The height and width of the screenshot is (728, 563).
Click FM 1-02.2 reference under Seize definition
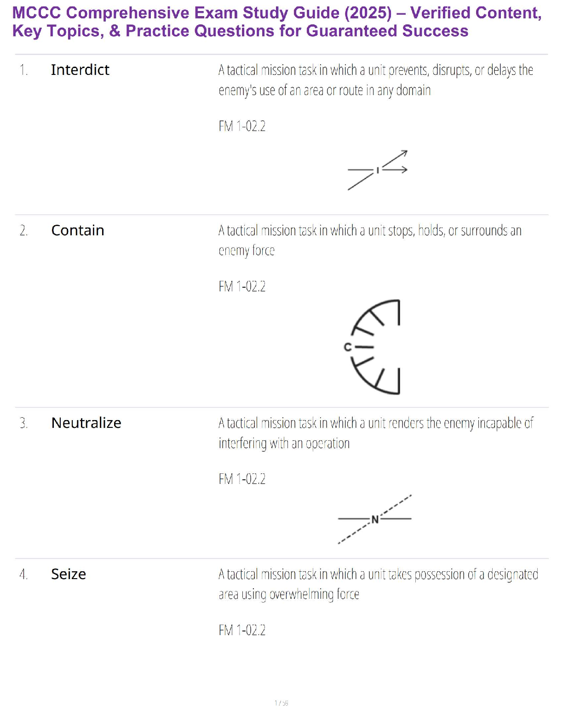click(242, 631)
